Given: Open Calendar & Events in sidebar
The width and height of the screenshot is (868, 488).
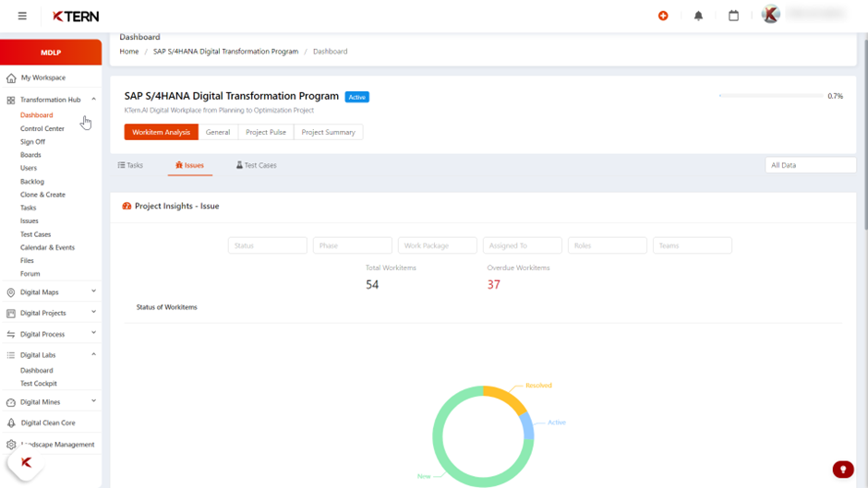Looking at the screenshot, I should (47, 247).
